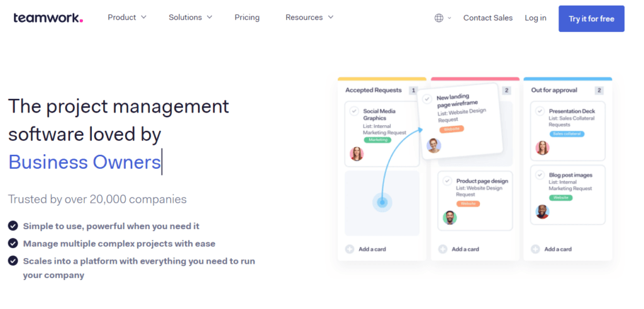
Task: Click Add a card plus icon in middle column
Action: point(443,249)
